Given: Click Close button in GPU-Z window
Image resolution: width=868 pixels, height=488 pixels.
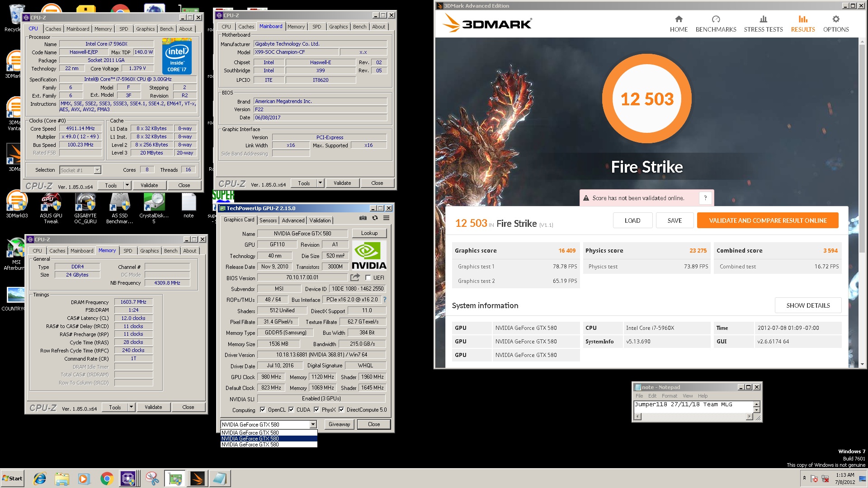Looking at the screenshot, I should click(374, 424).
